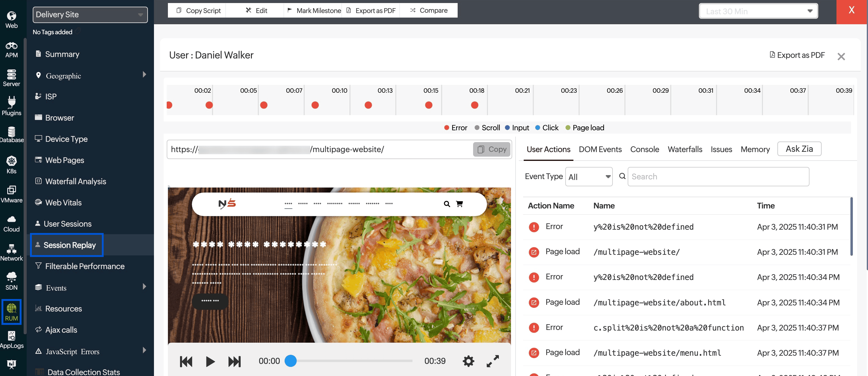Open the AppLogs sidebar icon
Screen dimensions: 868x376
point(12,340)
